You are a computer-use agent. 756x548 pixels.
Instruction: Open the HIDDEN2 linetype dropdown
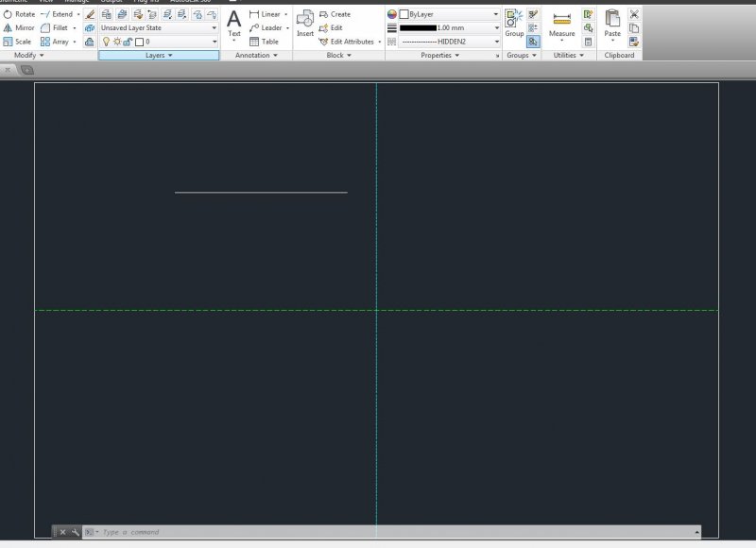pos(449,42)
